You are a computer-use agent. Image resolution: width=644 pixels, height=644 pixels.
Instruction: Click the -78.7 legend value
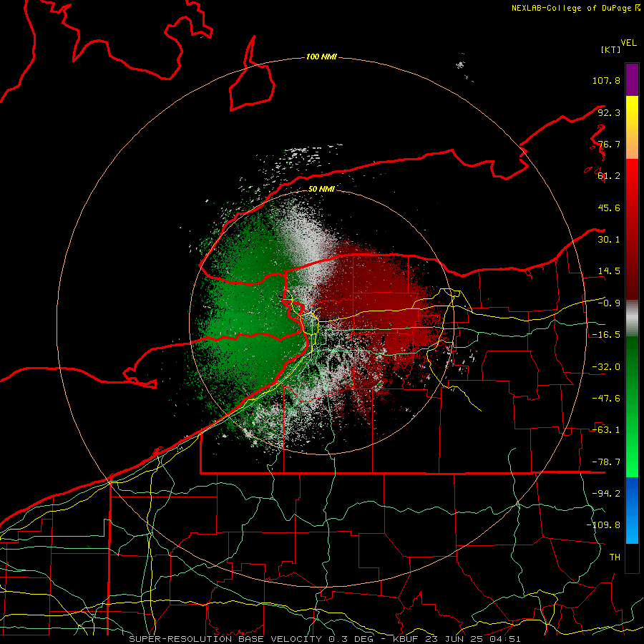606,462
